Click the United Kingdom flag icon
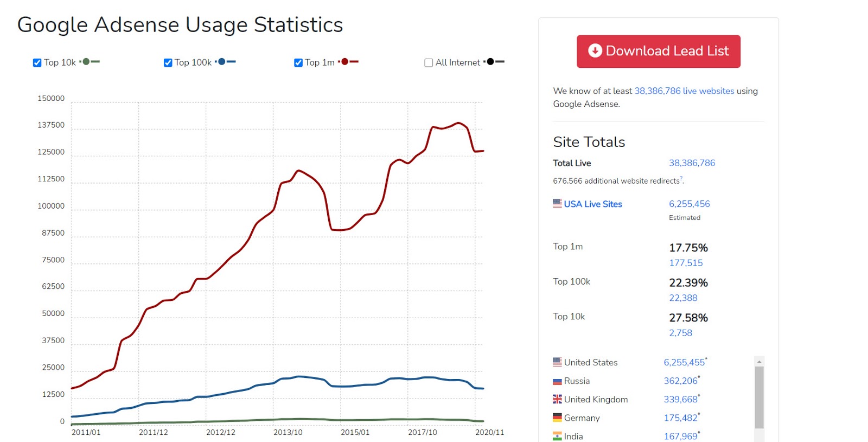 click(557, 399)
